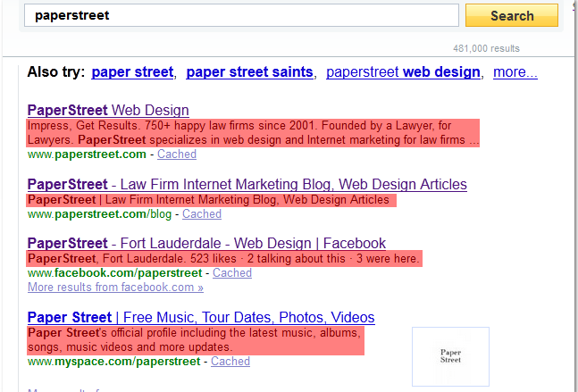Open Cached link for facebook.com/paperstreet
Screen dimensions: 578x392
coord(232,273)
